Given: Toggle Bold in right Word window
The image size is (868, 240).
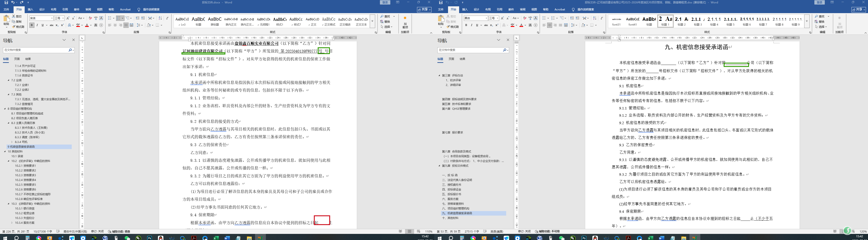Looking at the screenshot, I should tap(466, 25).
